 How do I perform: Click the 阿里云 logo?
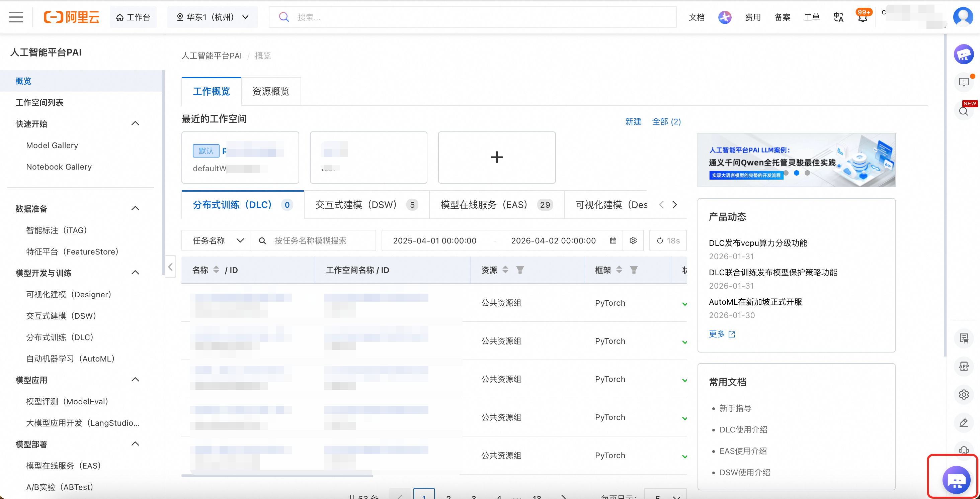72,17
